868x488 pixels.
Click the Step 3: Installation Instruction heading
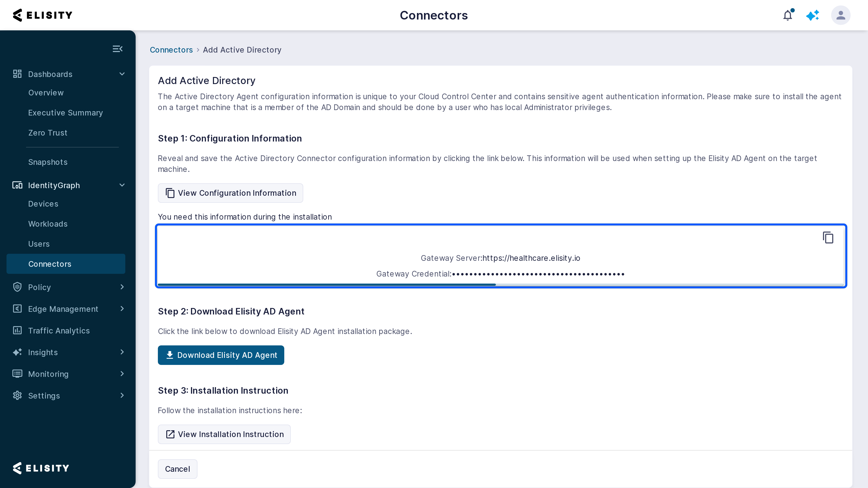point(223,390)
